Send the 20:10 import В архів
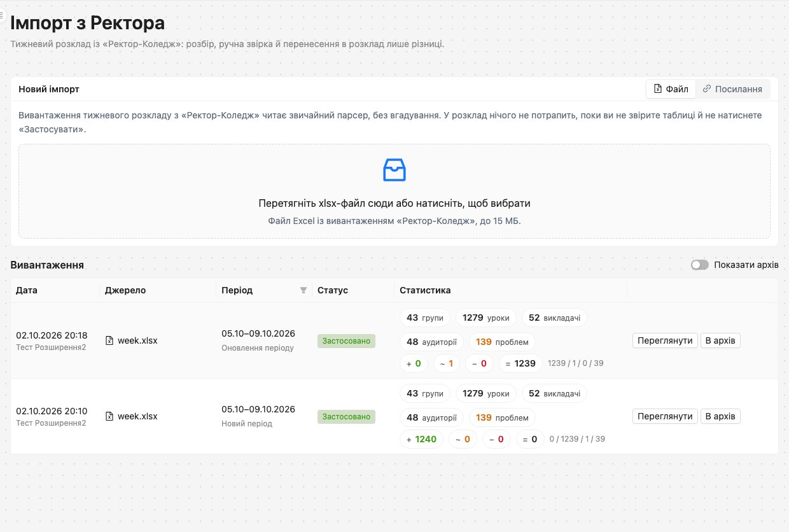 click(x=720, y=416)
